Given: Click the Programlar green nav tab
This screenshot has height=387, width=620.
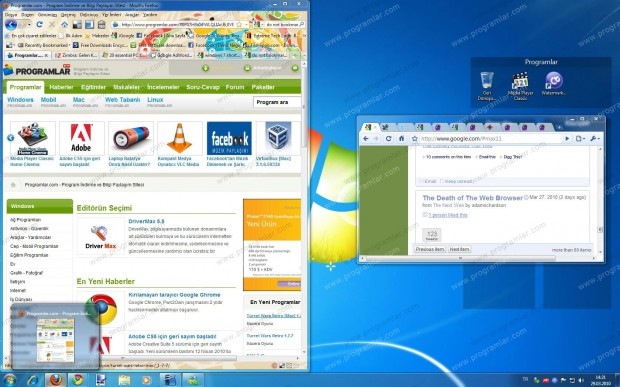Looking at the screenshot, I should pyautogui.click(x=25, y=87).
